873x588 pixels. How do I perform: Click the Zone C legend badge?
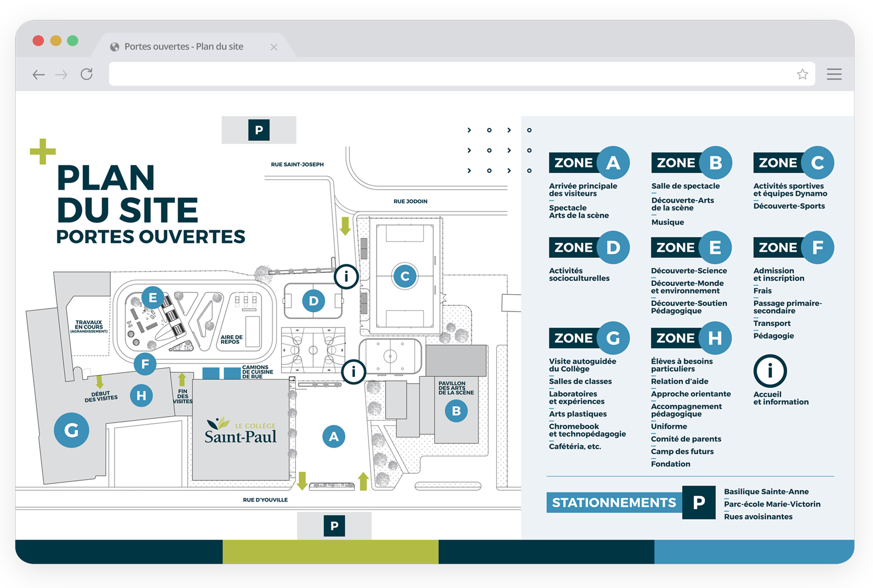click(793, 163)
